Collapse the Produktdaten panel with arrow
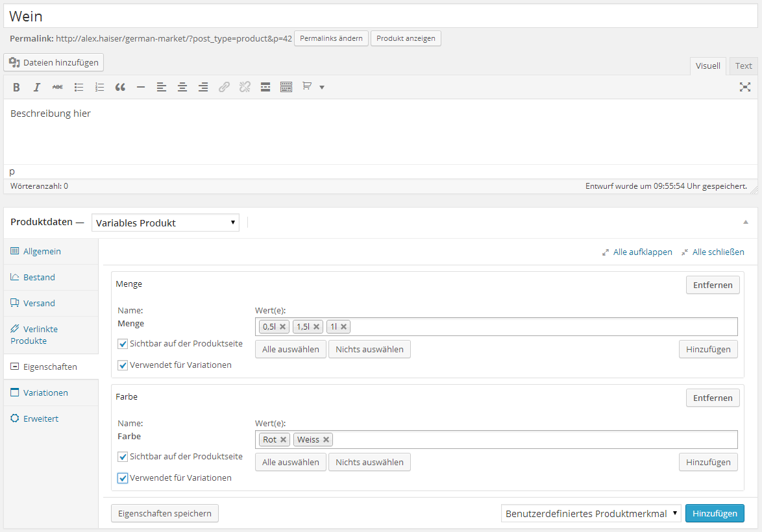Screen dimensions: 762x532 coord(745,222)
